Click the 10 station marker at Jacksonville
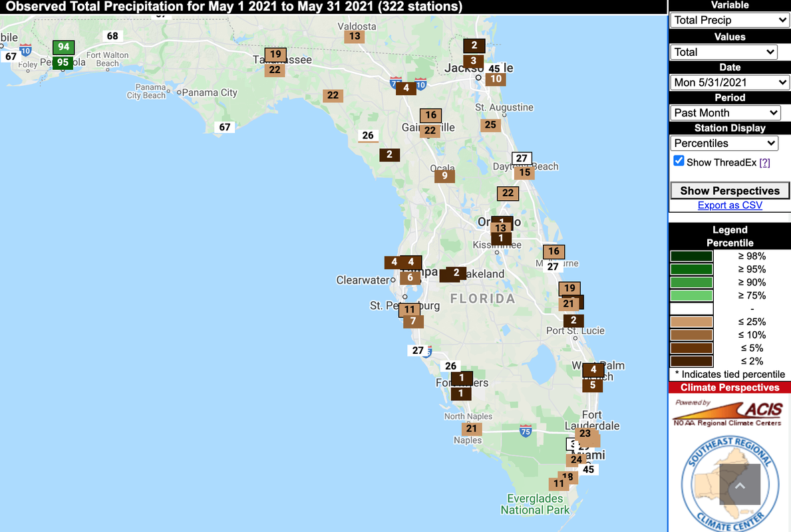This screenshot has width=791, height=532. tap(496, 79)
